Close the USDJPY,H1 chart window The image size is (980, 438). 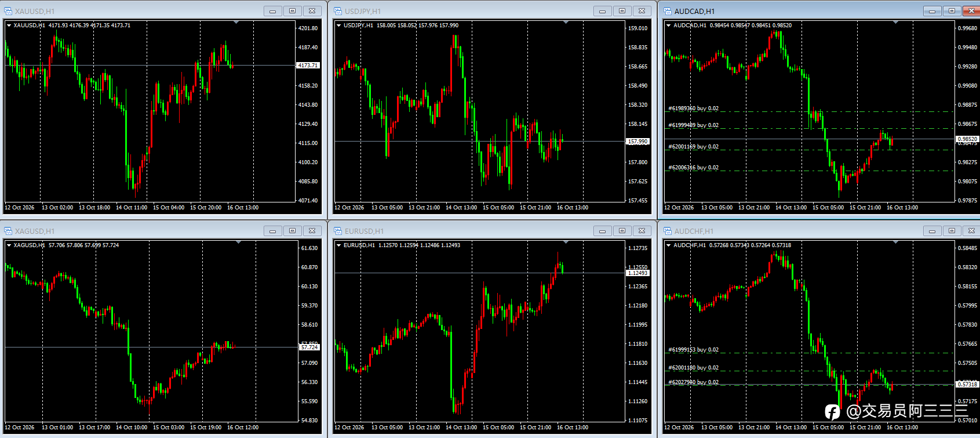click(x=642, y=11)
